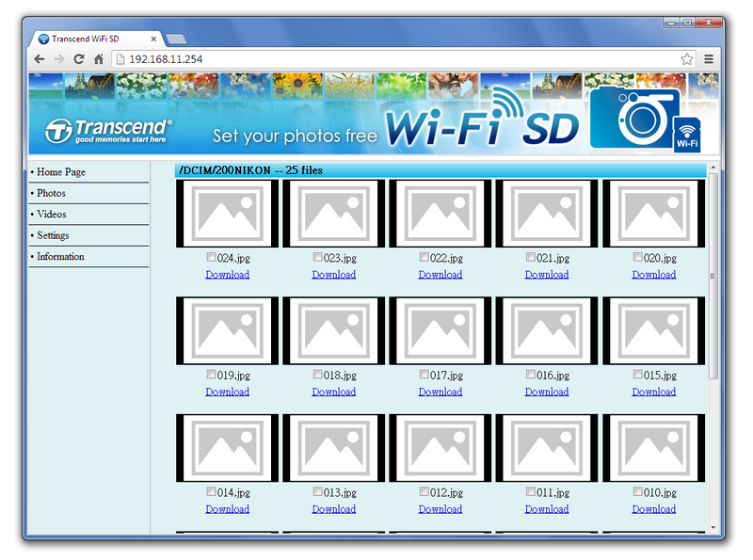Click the browser Back arrow

point(40,58)
